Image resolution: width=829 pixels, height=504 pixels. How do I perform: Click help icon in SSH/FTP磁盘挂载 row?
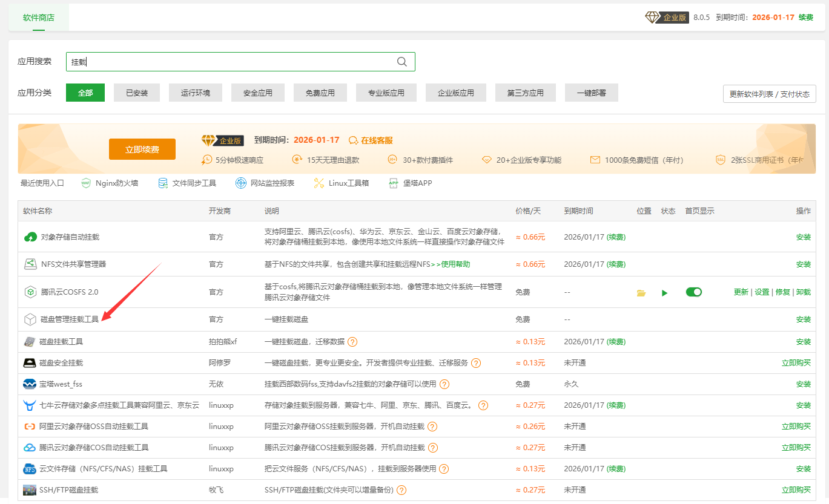(x=401, y=490)
